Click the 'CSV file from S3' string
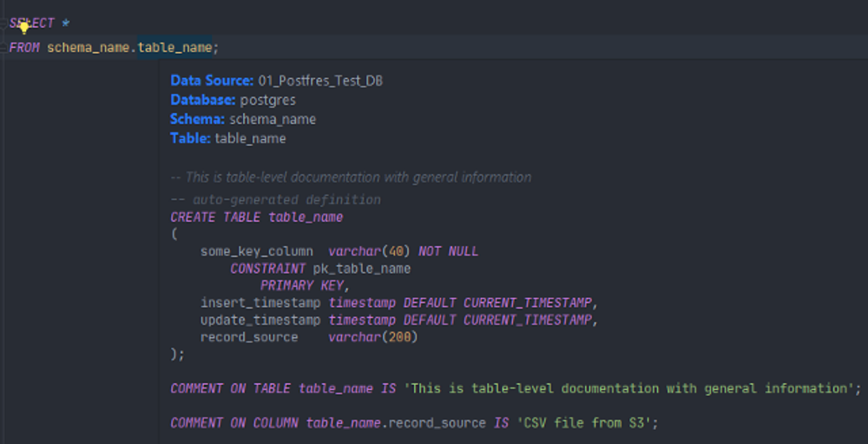Viewport: 868px width, 444px height. click(x=584, y=423)
